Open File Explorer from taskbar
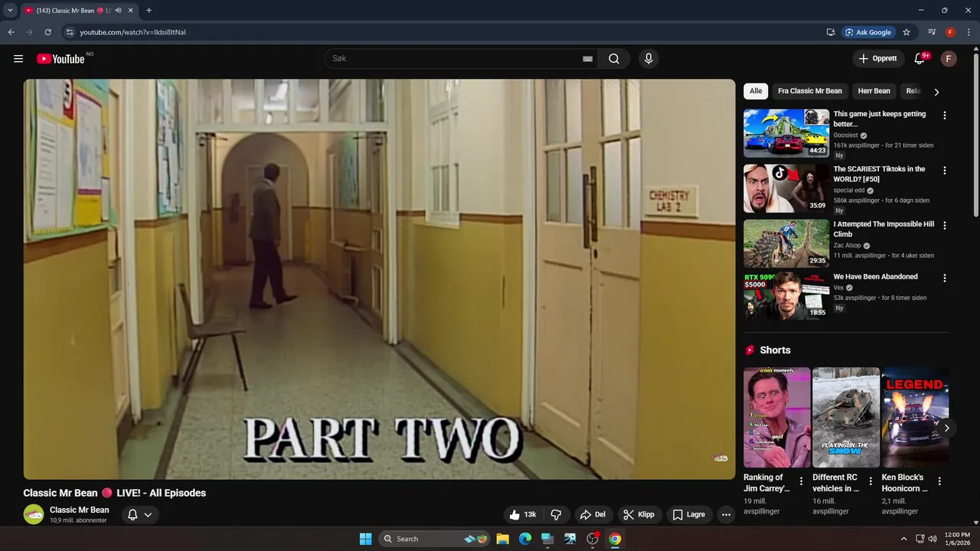This screenshot has width=980, height=551. coord(502,539)
